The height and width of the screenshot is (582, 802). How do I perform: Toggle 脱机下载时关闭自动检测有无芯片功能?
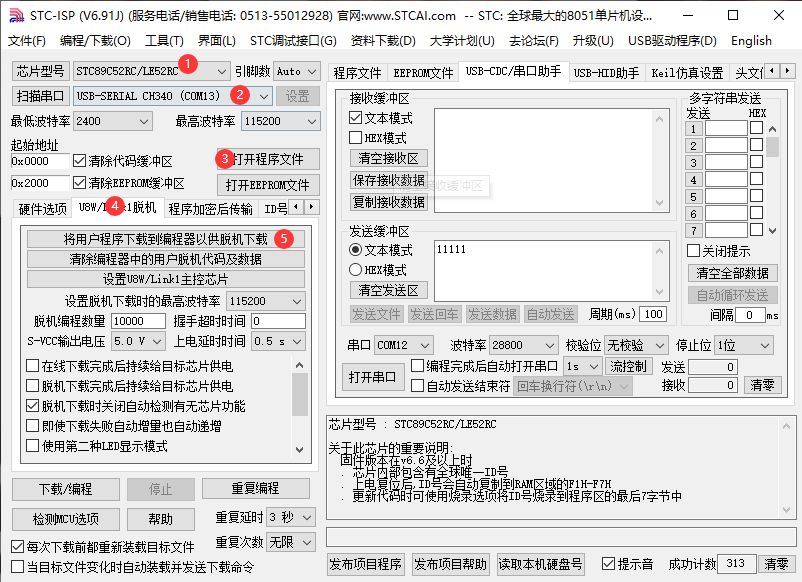click(x=32, y=406)
